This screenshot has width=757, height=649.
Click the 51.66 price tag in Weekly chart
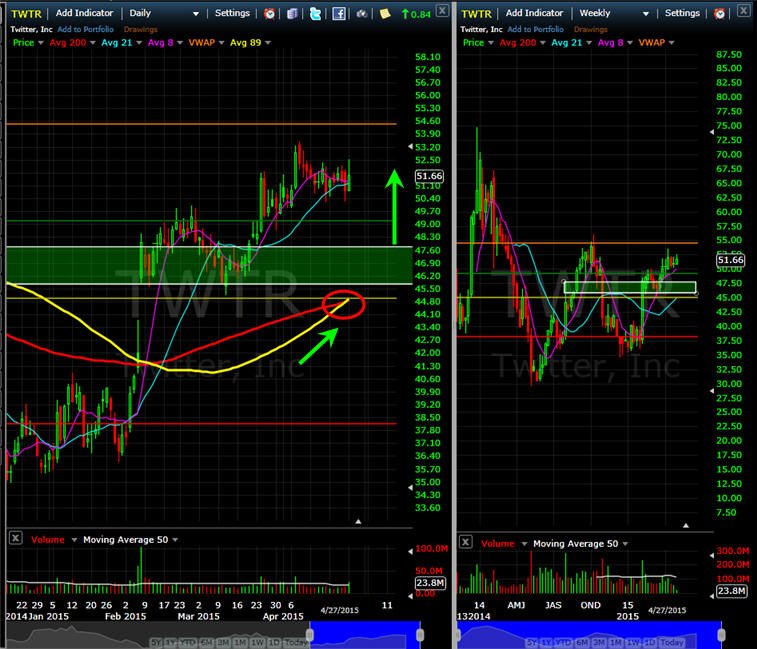coord(730,260)
